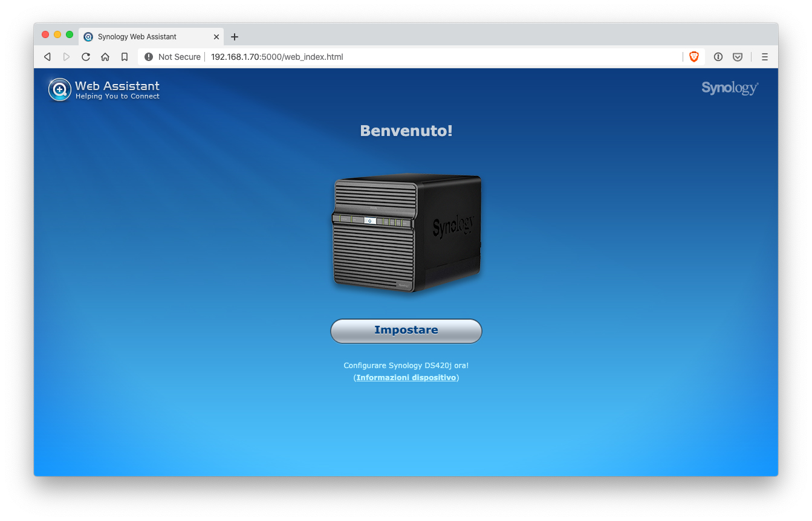Click the 'Not Secure' label in address bar
The width and height of the screenshot is (812, 521).
(180, 57)
